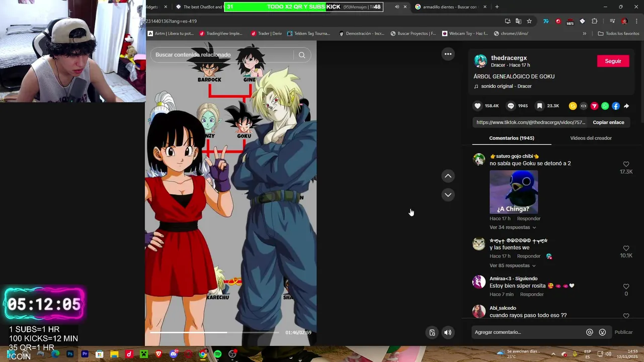Open the '¿A Chinga?' comment image
Viewport: 644px width, 362px height.
514,192
